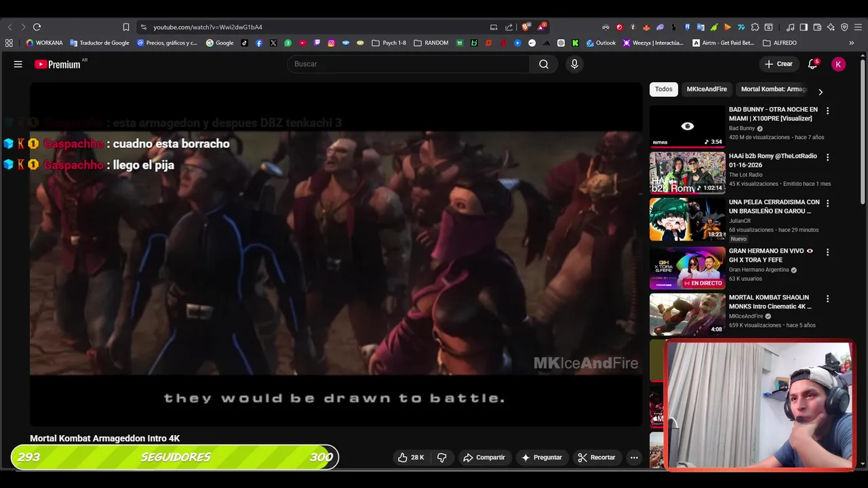The width and height of the screenshot is (868, 488).
Task: Open the Outlook bookmark
Action: (x=601, y=43)
